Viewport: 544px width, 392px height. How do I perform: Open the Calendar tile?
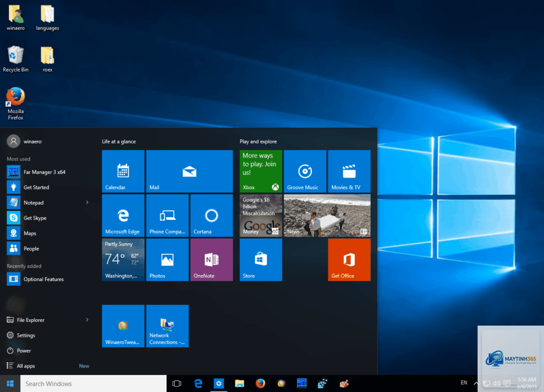(x=123, y=171)
